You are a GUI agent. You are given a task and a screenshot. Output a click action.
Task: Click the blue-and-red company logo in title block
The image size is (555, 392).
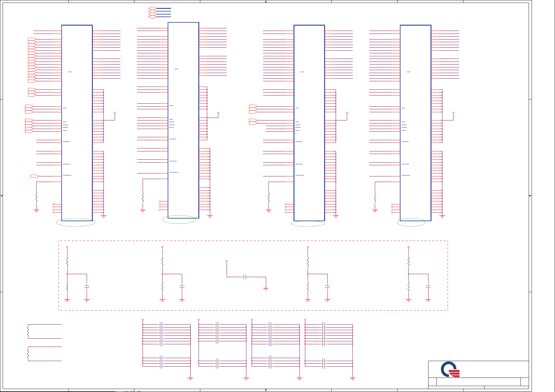click(x=450, y=369)
